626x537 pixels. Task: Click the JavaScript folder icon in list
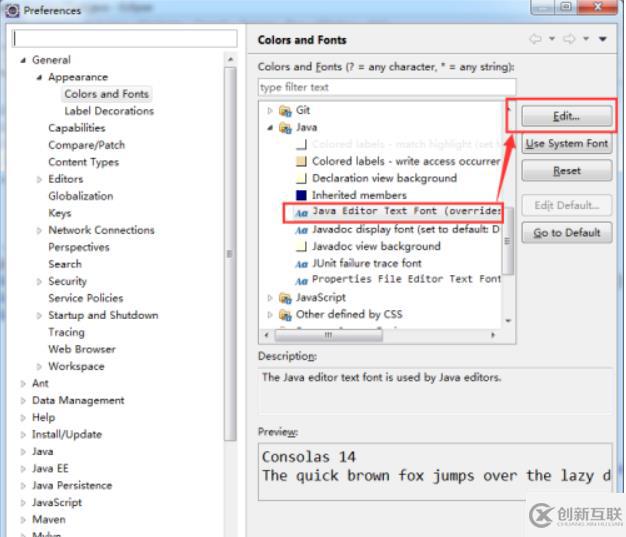point(285,298)
